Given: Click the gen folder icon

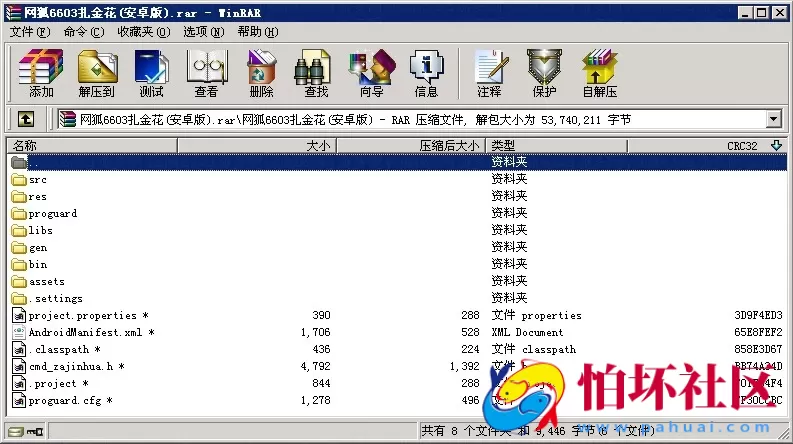Looking at the screenshot, I should [x=19, y=247].
